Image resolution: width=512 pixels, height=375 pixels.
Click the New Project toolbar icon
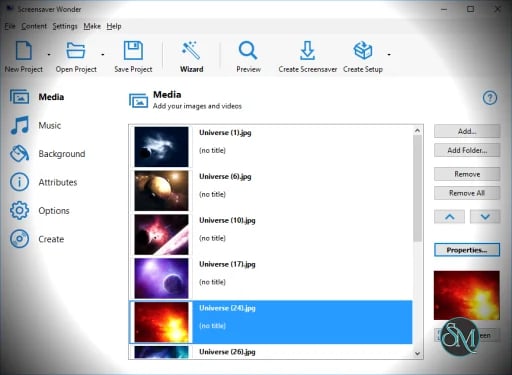(24, 51)
